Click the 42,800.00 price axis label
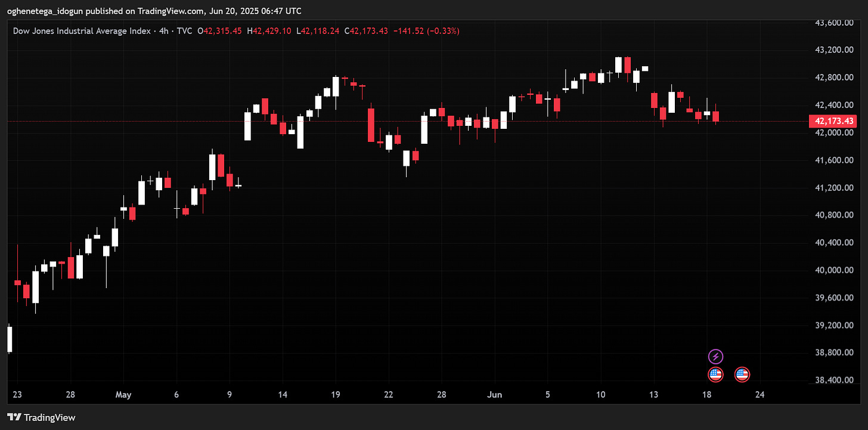Image resolution: width=868 pixels, height=430 pixels. (835, 78)
